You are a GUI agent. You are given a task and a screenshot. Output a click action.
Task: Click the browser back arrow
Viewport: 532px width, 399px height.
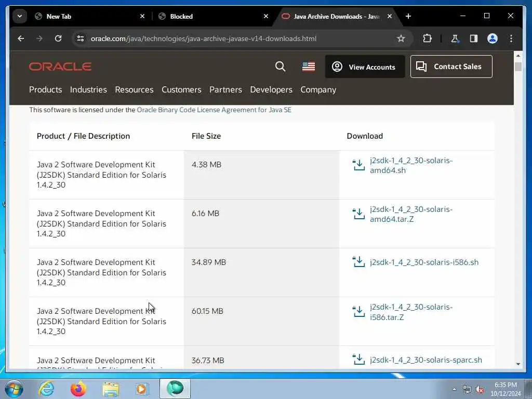click(21, 38)
